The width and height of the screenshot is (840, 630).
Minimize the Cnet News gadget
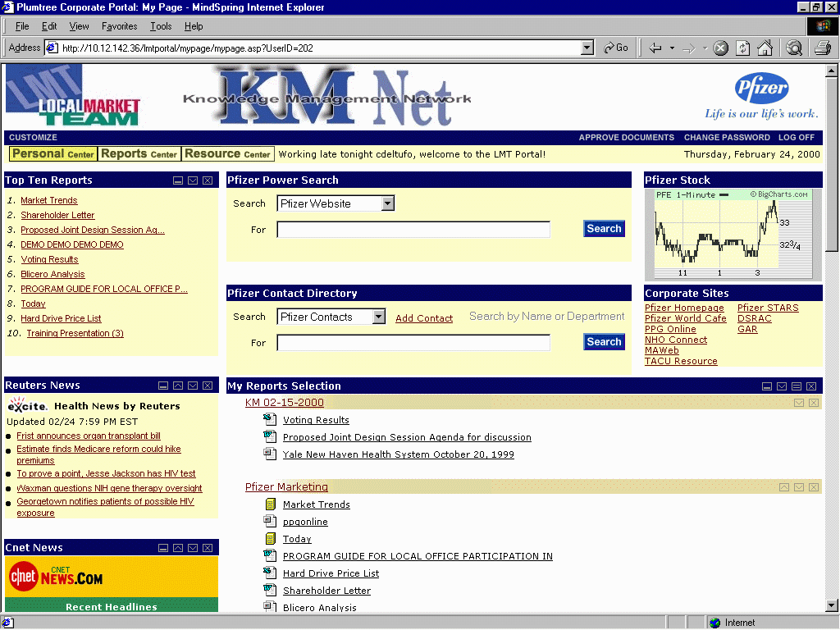(163, 547)
